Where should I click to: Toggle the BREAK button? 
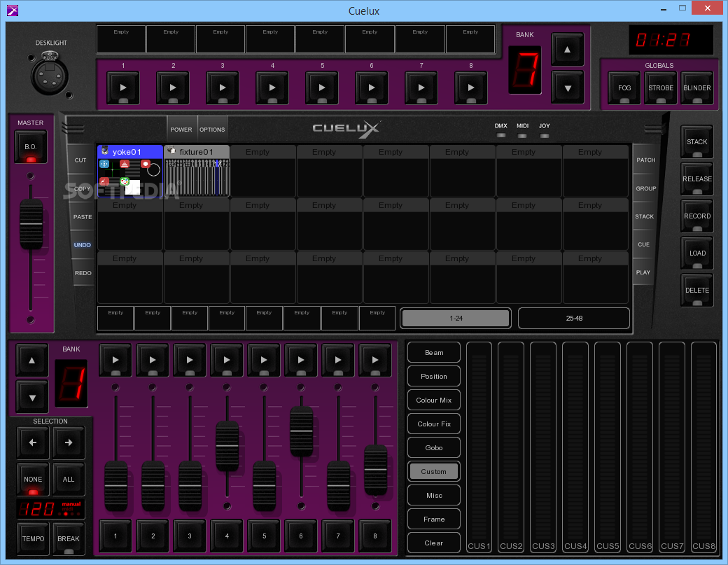pyautogui.click(x=69, y=538)
